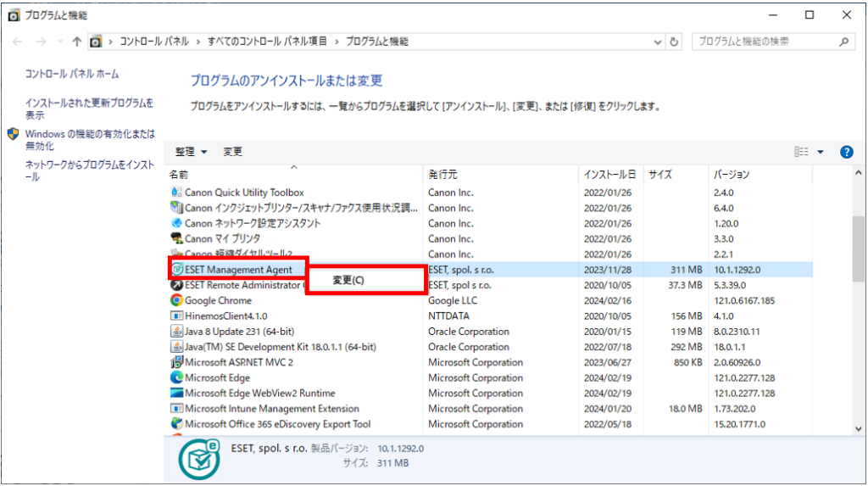Image resolution: width=868 pixels, height=486 pixels.
Task: Click the ESET Remote Administrator icon
Action: pyautogui.click(x=176, y=285)
